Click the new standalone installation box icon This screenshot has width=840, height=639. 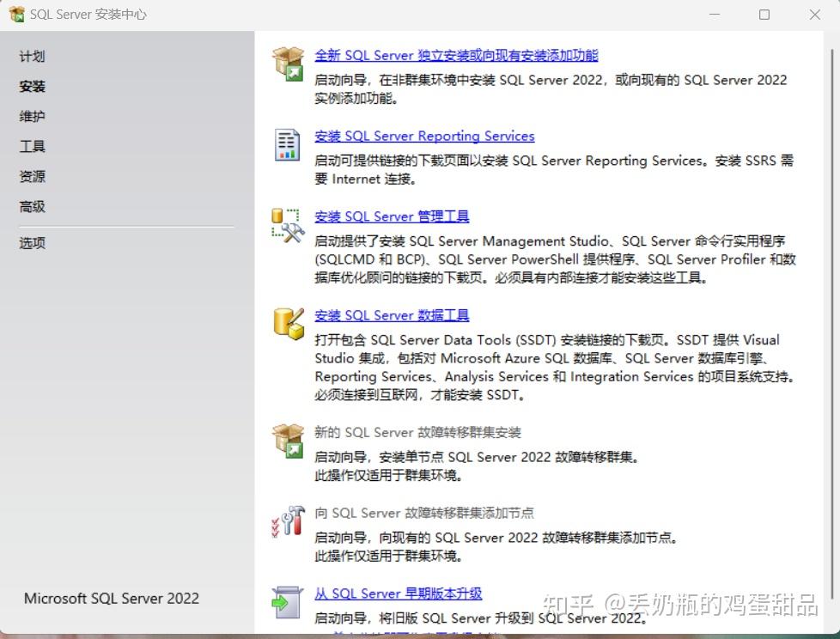coord(289,64)
